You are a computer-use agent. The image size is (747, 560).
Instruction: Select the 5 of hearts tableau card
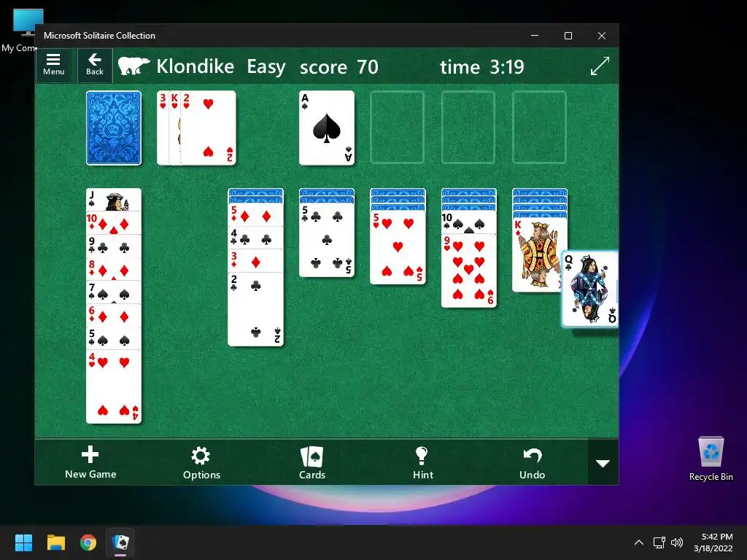[x=398, y=248]
